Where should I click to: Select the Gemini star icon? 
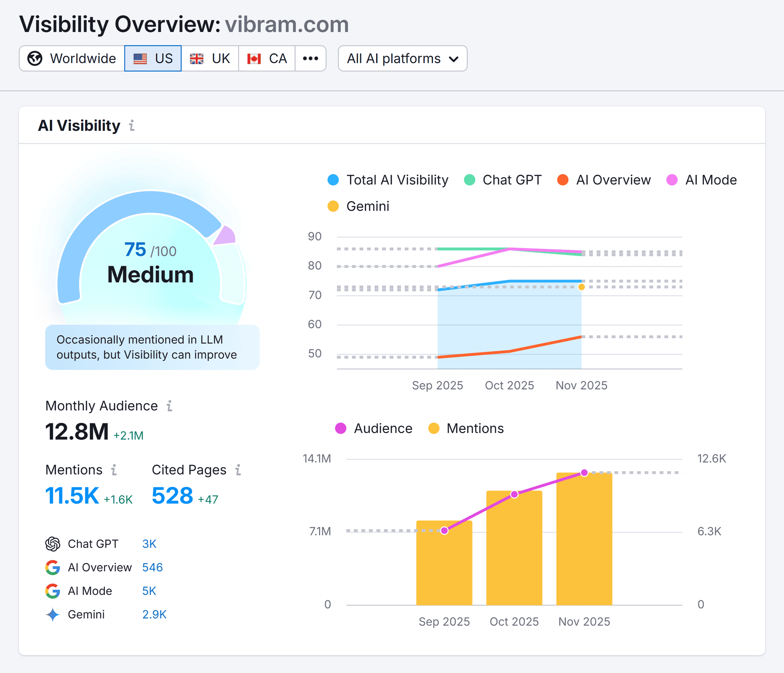[53, 614]
